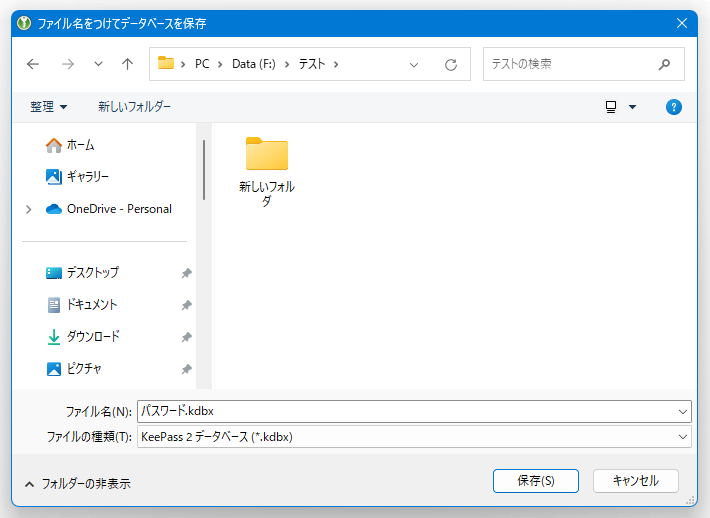Open the 整理 menu
Image resolution: width=710 pixels, height=518 pixels.
[48, 107]
